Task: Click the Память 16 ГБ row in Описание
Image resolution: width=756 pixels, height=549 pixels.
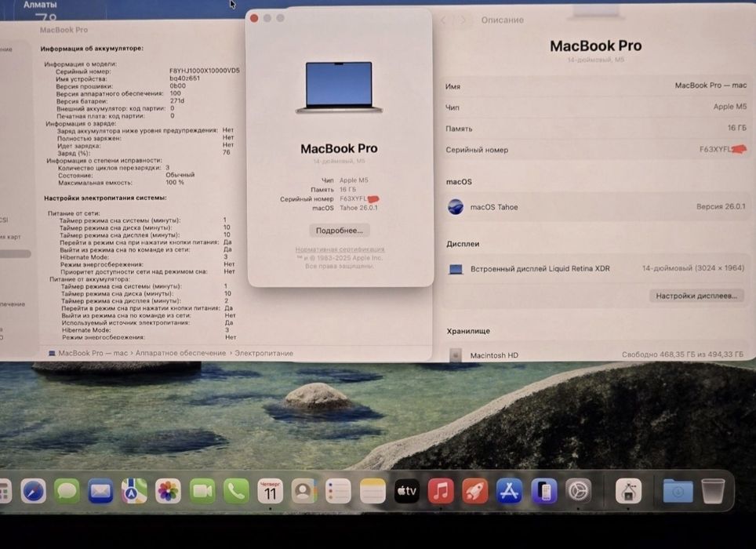Action: (596, 128)
